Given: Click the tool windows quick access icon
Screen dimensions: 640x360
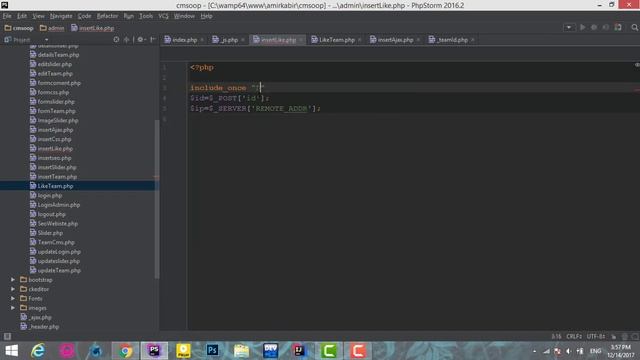Looking at the screenshot, I should [7, 336].
